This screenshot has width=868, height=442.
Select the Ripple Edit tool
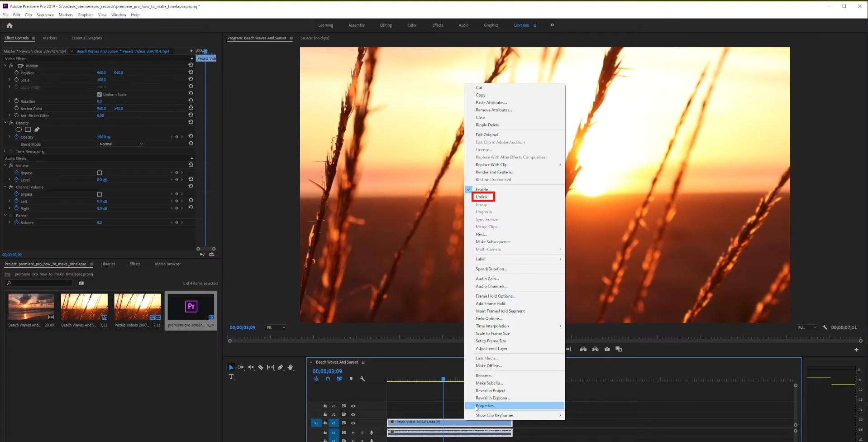coord(251,367)
